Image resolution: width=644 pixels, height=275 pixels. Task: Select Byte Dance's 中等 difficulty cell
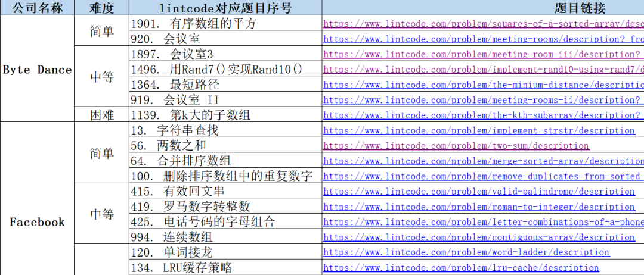[x=102, y=77]
